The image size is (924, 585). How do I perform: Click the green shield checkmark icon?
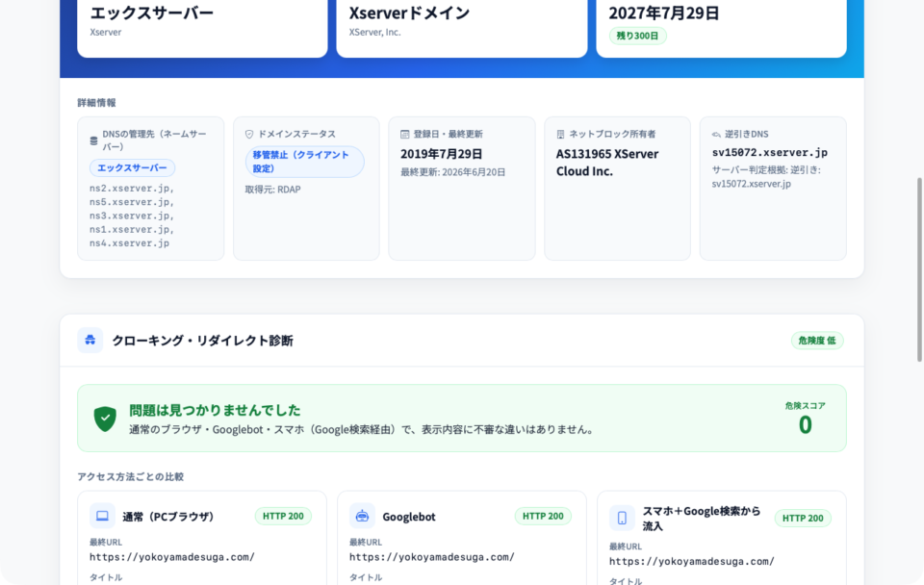105,419
